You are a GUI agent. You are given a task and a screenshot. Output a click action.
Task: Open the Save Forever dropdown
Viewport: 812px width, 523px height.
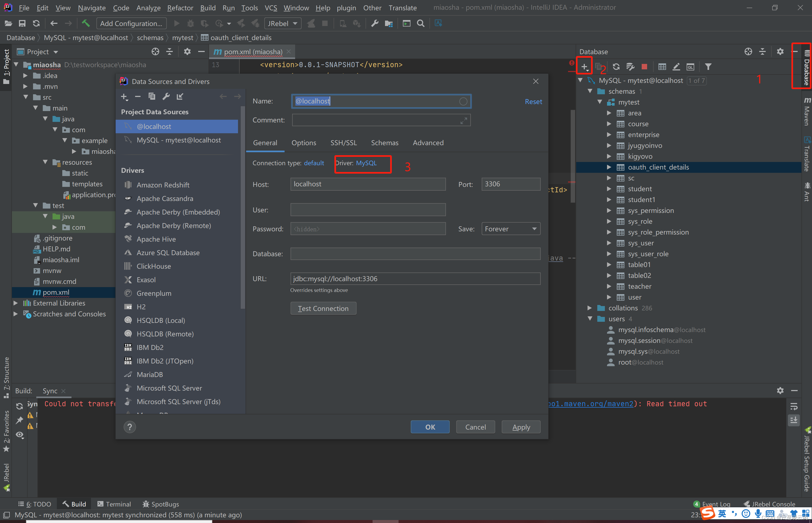point(511,229)
